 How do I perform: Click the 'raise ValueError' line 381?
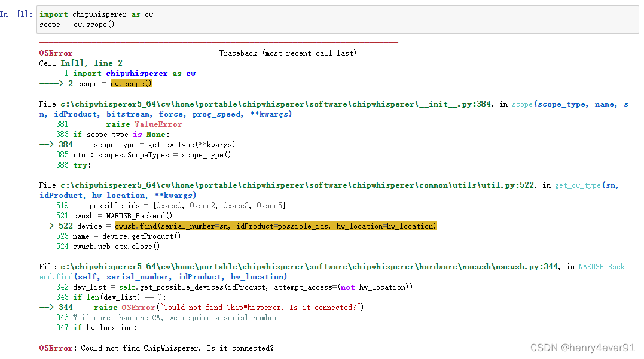[144, 124]
